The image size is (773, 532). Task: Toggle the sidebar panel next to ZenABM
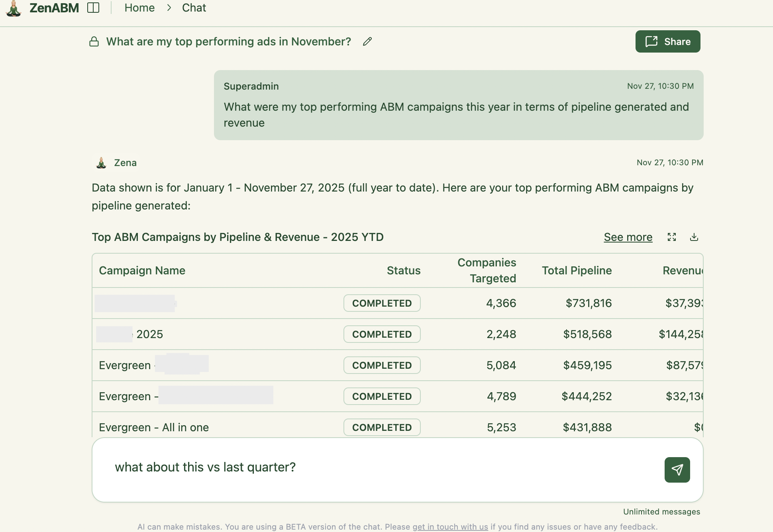(x=92, y=8)
